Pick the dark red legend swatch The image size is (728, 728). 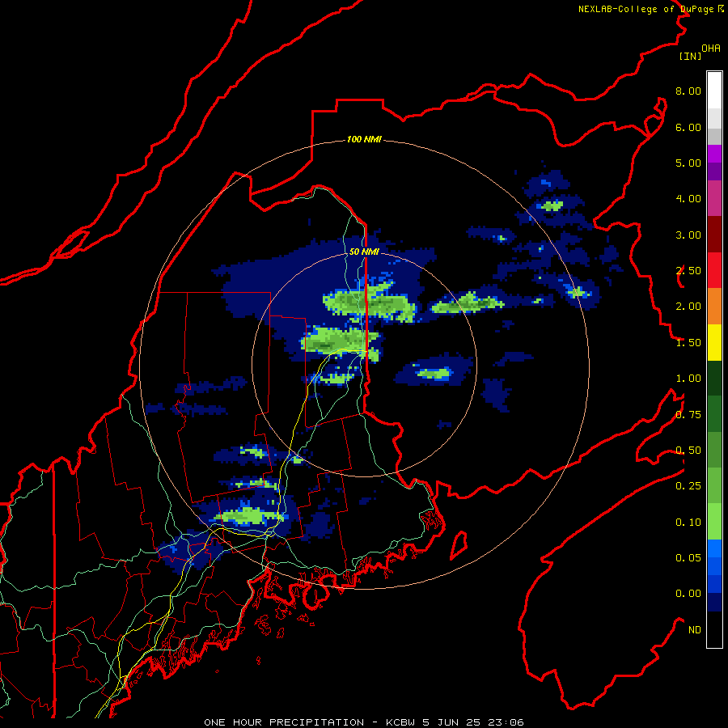(714, 235)
